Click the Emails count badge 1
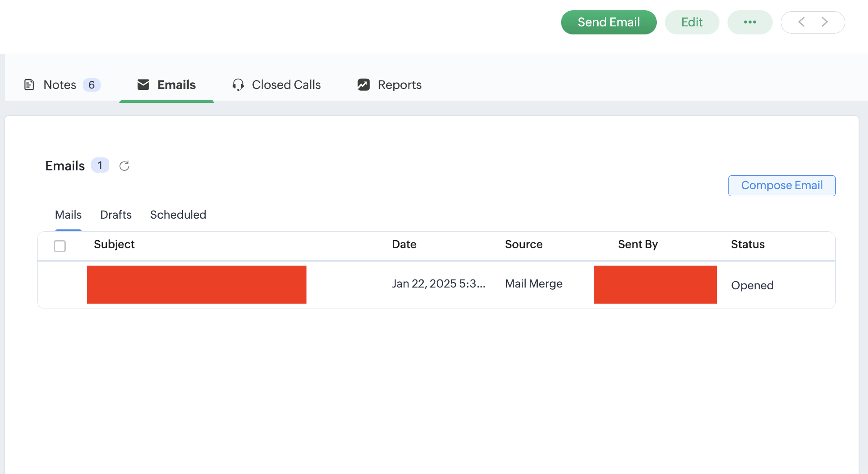 (x=100, y=165)
